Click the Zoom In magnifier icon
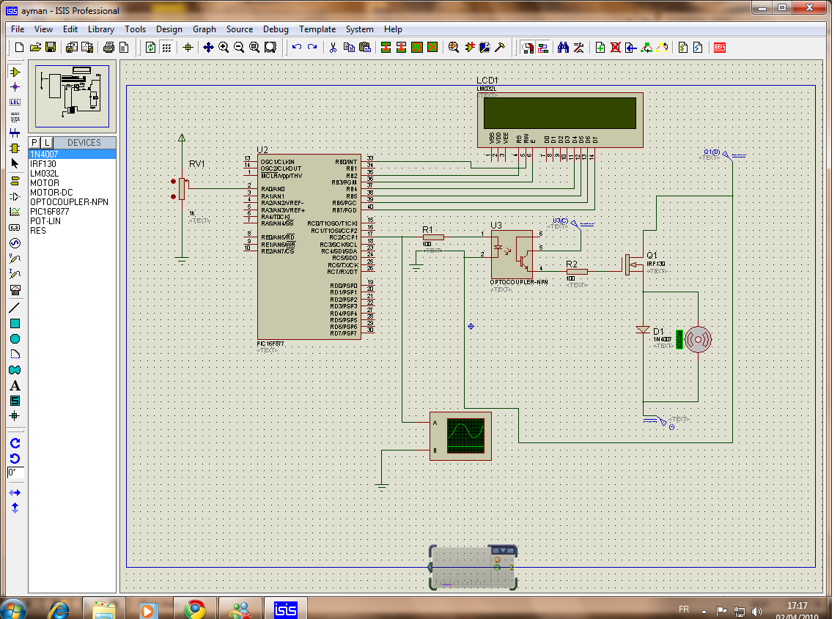This screenshot has width=840, height=619. pos(224,48)
